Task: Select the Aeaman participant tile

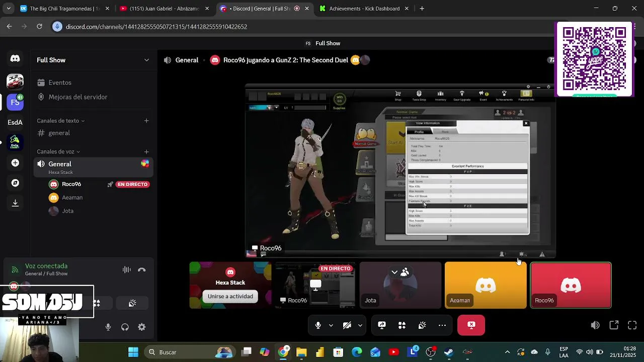Action: (485, 285)
